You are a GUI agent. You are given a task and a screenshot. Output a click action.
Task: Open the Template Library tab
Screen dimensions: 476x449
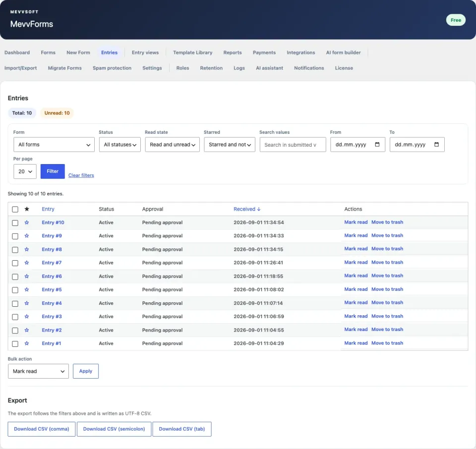[193, 53]
